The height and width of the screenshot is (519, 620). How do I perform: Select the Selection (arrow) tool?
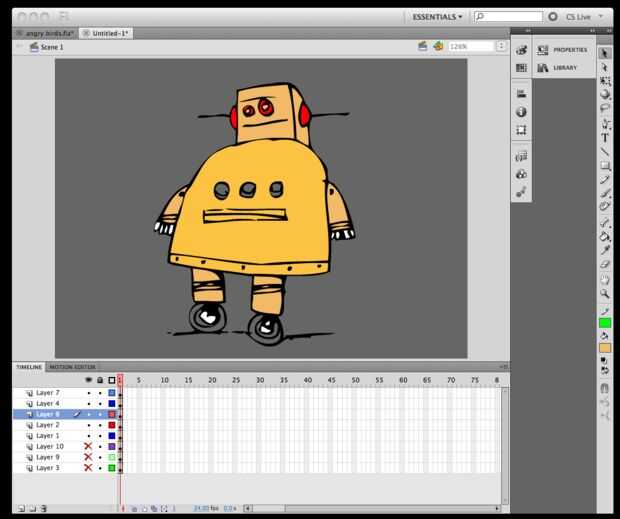[x=605, y=53]
